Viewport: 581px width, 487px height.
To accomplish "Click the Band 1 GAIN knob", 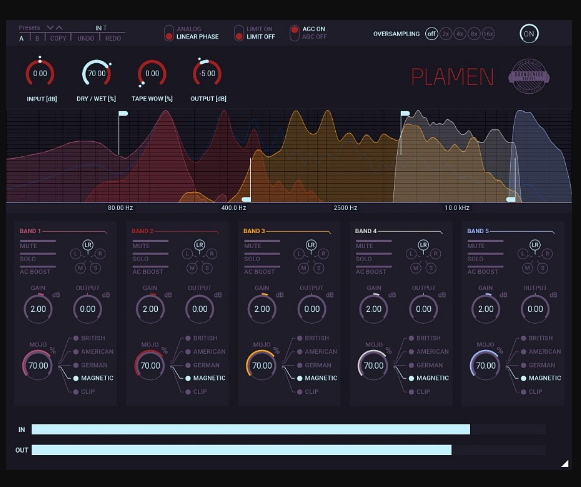I will (38, 309).
